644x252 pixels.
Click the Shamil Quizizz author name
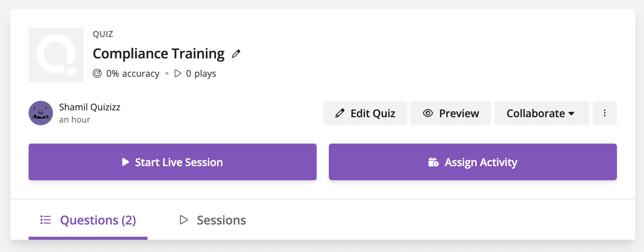pos(90,107)
